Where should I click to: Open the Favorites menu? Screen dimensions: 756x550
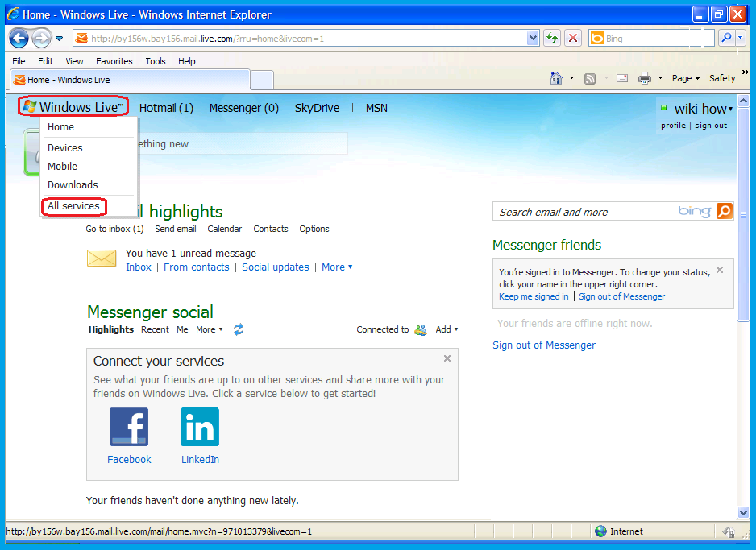pyautogui.click(x=114, y=61)
